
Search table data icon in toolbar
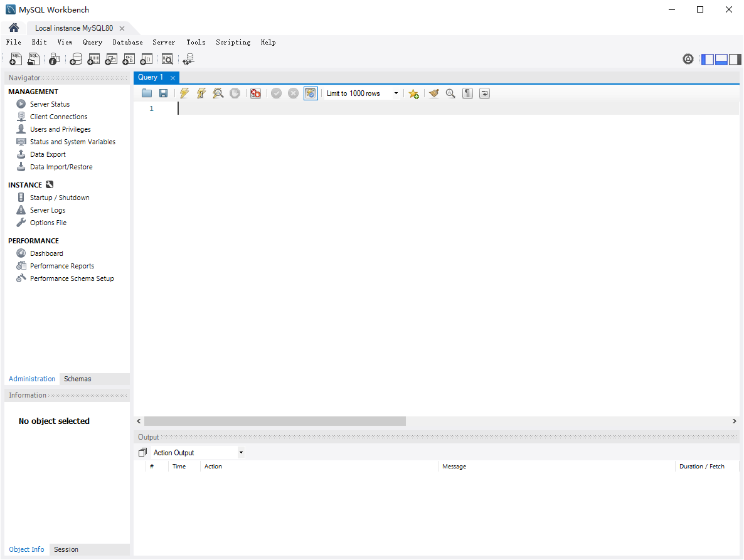click(167, 59)
